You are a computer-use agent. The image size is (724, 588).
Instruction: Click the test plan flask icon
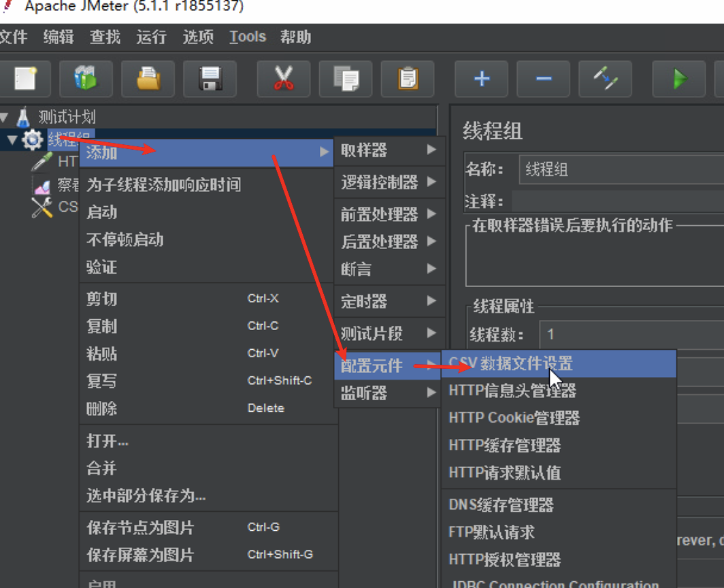(23, 117)
